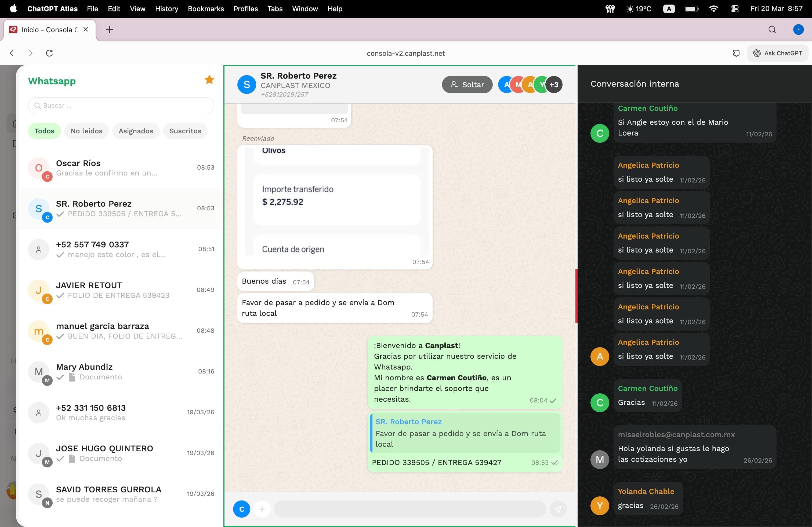Click the Soltar button
The image size is (812, 527).
pos(467,85)
